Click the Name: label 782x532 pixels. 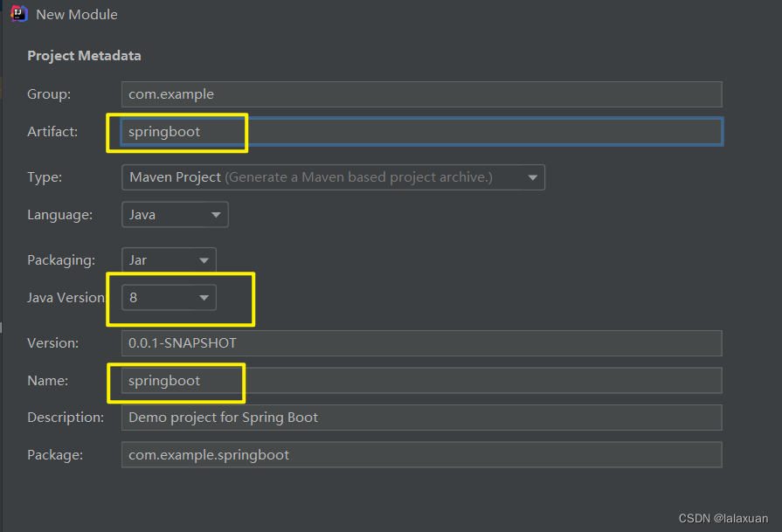tap(47, 380)
